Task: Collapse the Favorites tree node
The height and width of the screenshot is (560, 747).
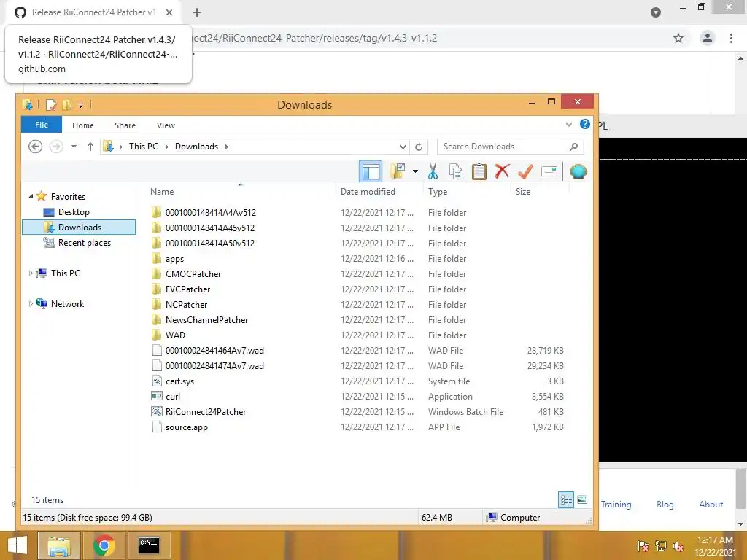Action: click(x=31, y=197)
